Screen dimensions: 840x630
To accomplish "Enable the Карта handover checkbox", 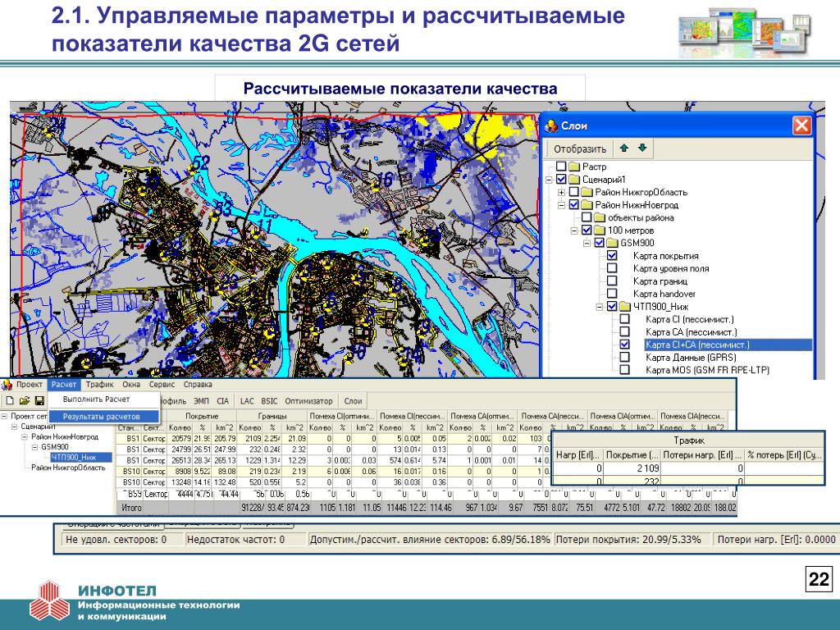I will pos(612,294).
